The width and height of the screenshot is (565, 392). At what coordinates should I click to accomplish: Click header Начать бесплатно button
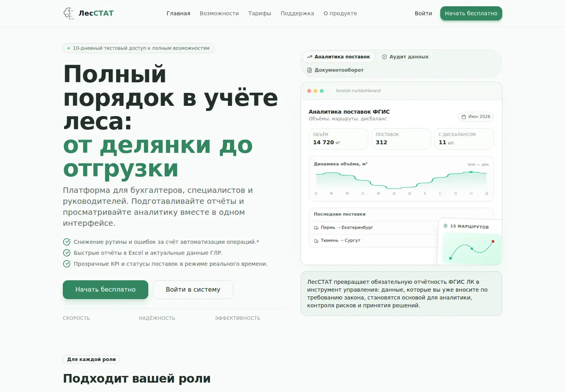(x=471, y=13)
